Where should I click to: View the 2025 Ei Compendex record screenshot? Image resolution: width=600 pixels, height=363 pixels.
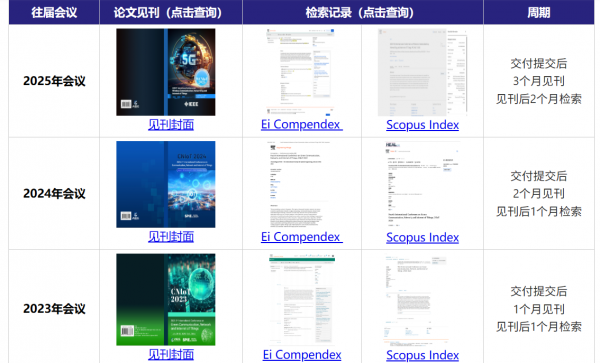[300, 72]
